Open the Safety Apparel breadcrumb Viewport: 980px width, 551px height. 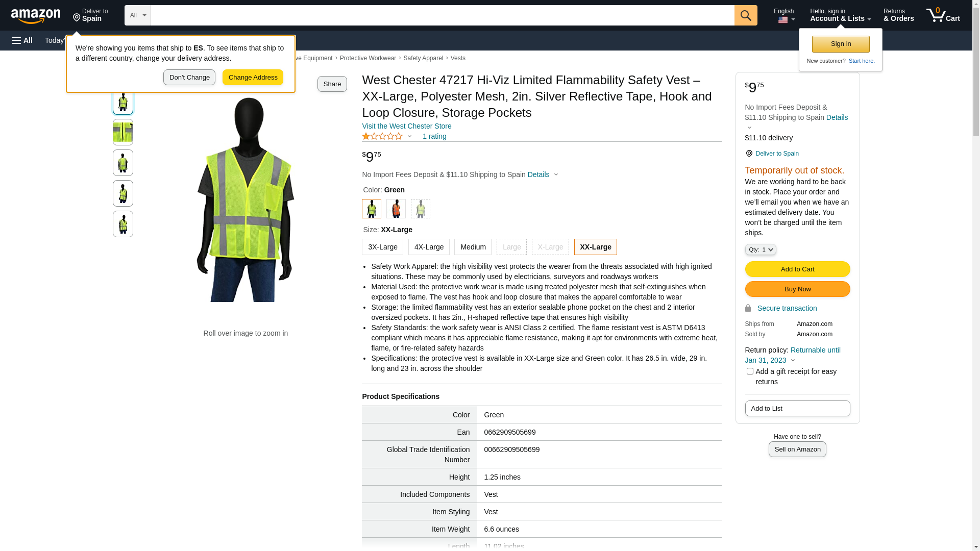[x=423, y=58]
